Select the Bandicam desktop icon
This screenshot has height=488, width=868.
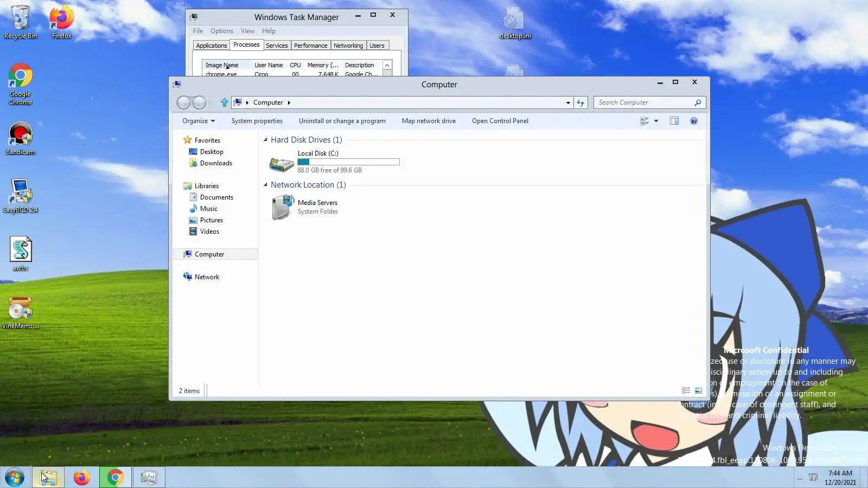[x=21, y=138]
